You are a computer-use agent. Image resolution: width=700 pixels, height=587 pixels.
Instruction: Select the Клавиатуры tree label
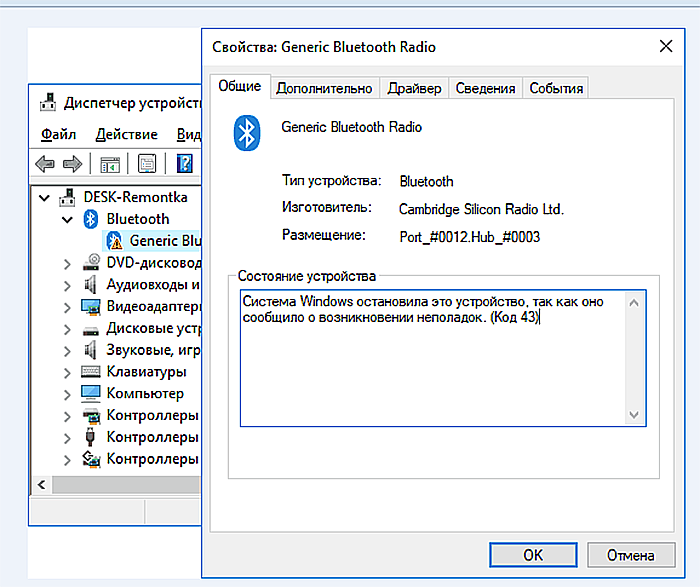(146, 371)
